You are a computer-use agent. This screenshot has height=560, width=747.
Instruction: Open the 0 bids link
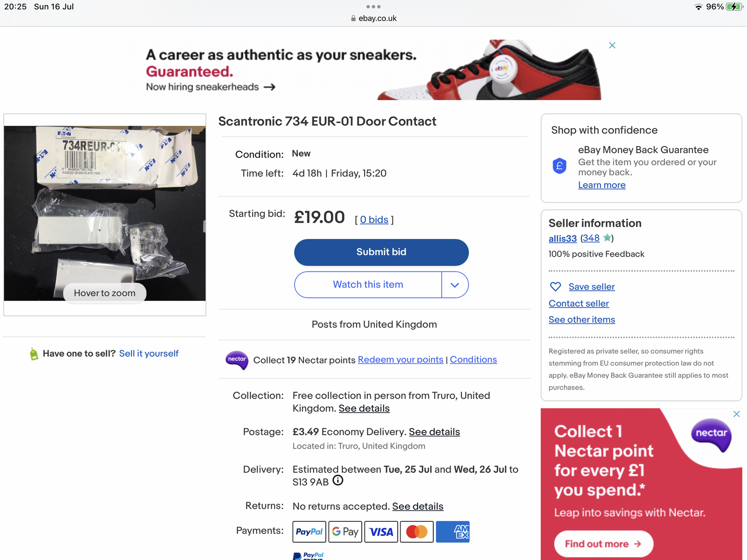click(374, 220)
